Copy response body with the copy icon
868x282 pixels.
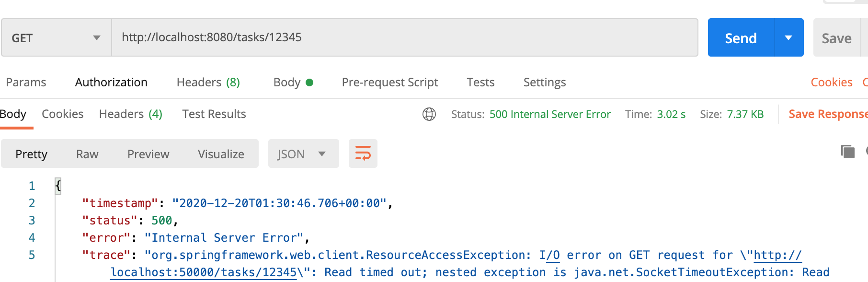tap(847, 152)
